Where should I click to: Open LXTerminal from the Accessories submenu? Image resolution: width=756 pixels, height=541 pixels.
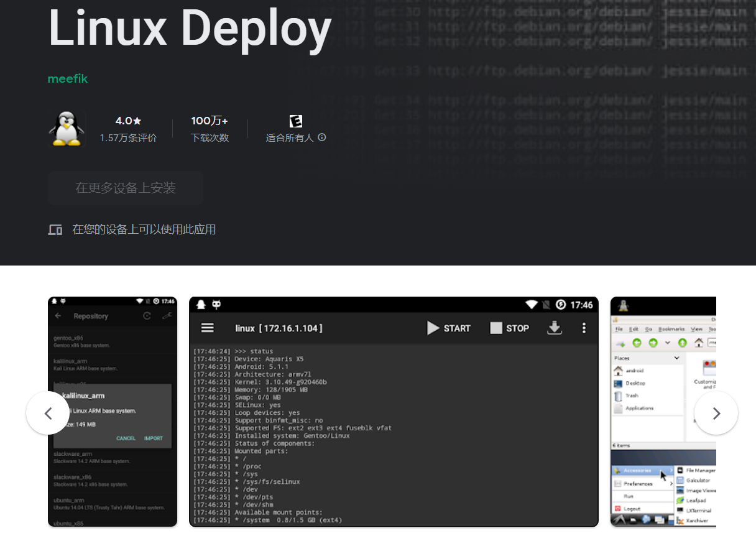[x=695, y=511]
